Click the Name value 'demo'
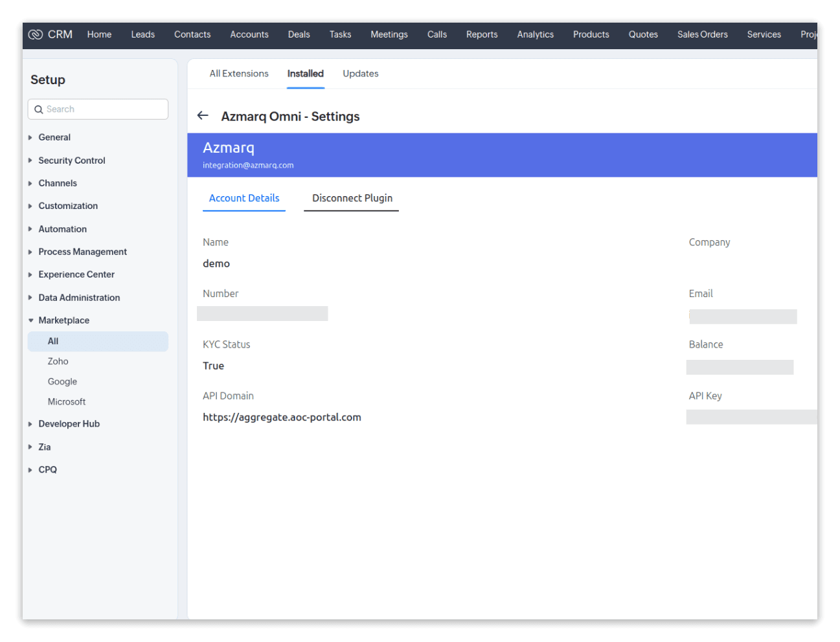Image resolution: width=840 pixels, height=642 pixels. (x=216, y=263)
